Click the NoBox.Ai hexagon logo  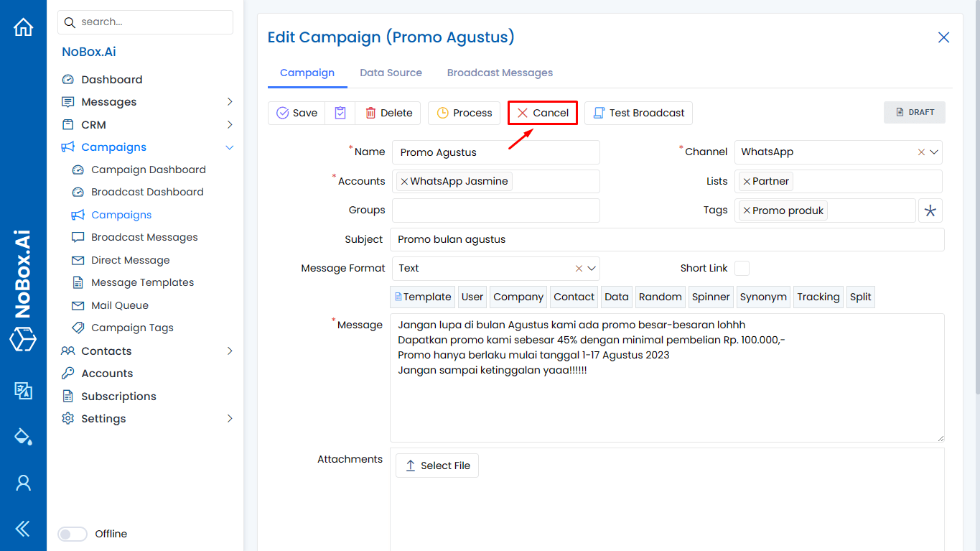tap(24, 340)
